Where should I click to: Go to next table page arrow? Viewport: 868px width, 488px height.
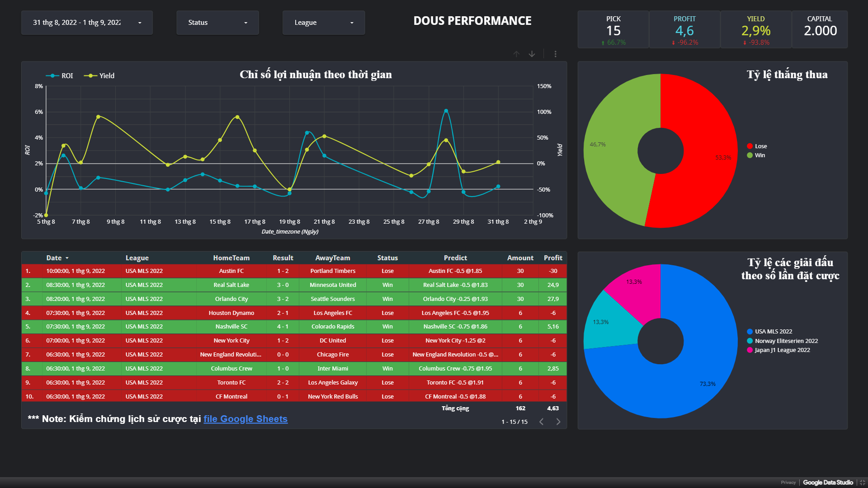coord(558,422)
